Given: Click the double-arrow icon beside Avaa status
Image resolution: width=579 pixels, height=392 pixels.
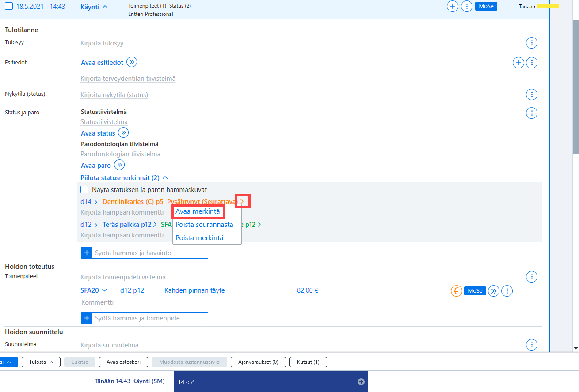Looking at the screenshot, I should (123, 133).
